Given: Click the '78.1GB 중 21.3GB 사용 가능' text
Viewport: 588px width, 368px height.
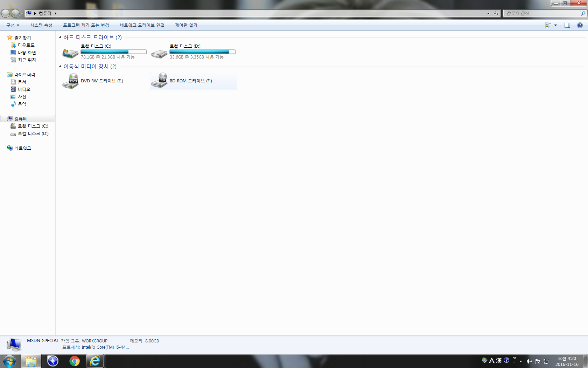Looking at the screenshot, I should pyautogui.click(x=108, y=57).
